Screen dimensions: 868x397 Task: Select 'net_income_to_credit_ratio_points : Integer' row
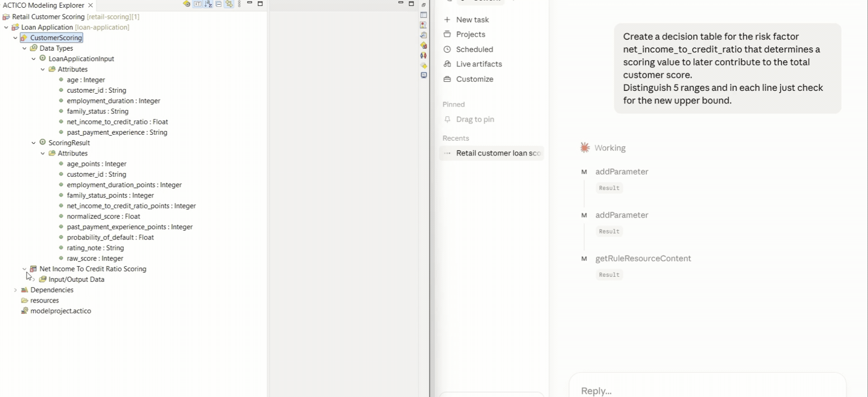(x=131, y=206)
